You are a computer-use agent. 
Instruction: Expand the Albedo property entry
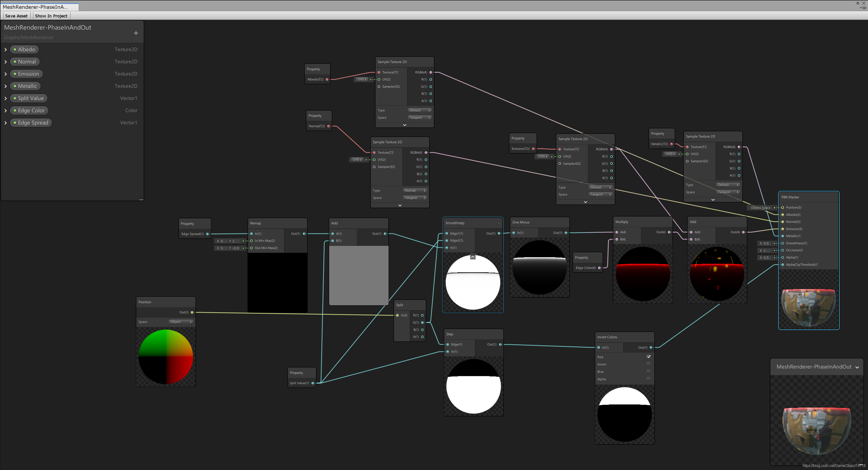pos(6,49)
